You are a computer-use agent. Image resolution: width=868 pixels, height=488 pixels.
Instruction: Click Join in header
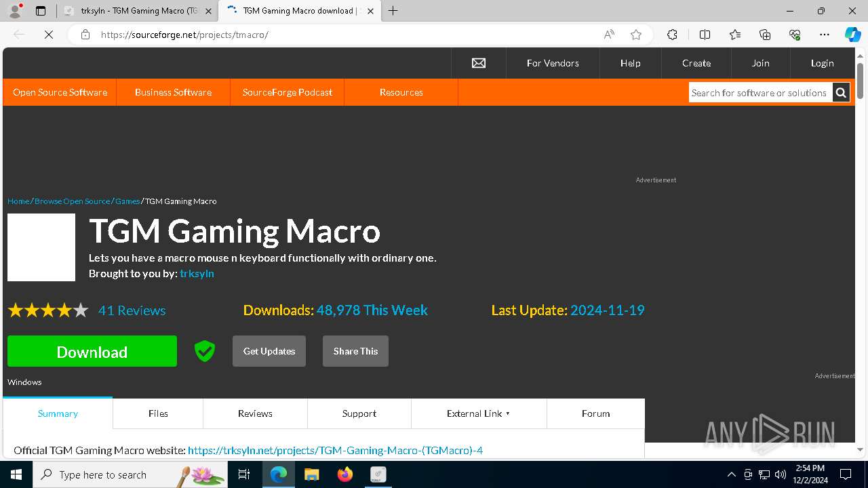pos(760,63)
